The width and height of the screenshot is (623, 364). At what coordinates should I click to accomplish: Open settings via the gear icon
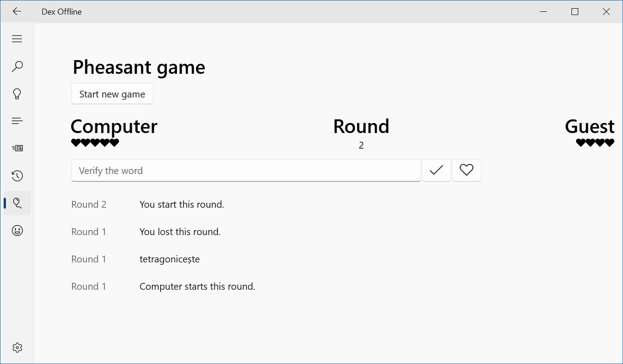pyautogui.click(x=17, y=348)
